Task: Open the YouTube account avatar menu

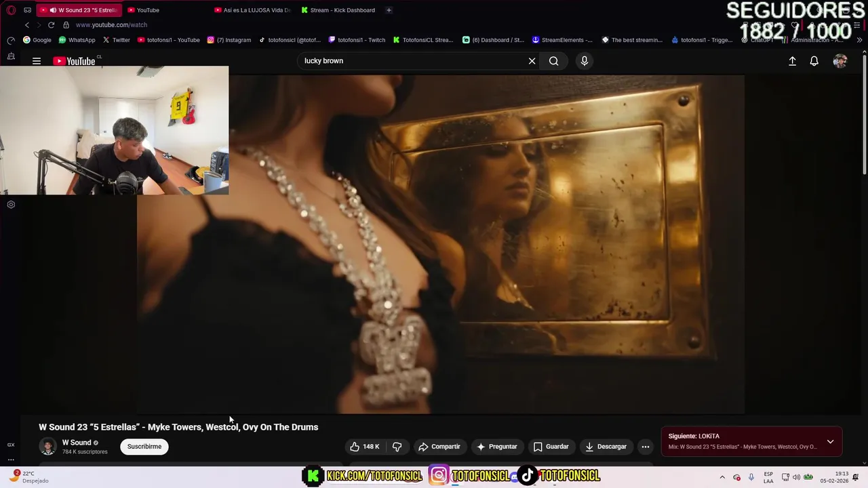Action: (840, 61)
